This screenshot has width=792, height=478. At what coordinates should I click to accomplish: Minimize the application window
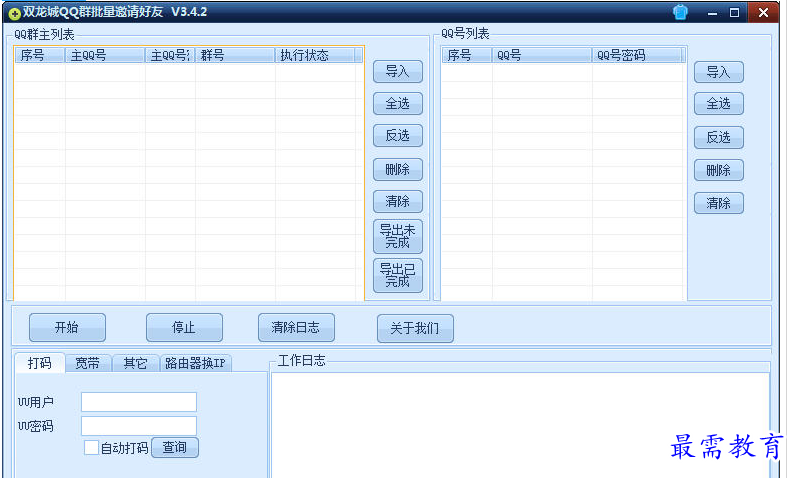tap(712, 13)
